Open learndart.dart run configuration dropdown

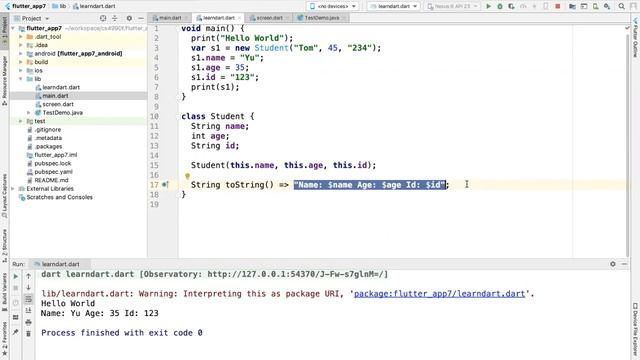pyautogui.click(x=393, y=6)
